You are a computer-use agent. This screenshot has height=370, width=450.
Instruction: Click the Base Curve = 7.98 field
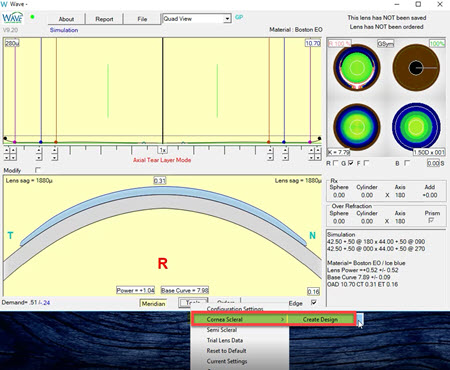[185, 290]
